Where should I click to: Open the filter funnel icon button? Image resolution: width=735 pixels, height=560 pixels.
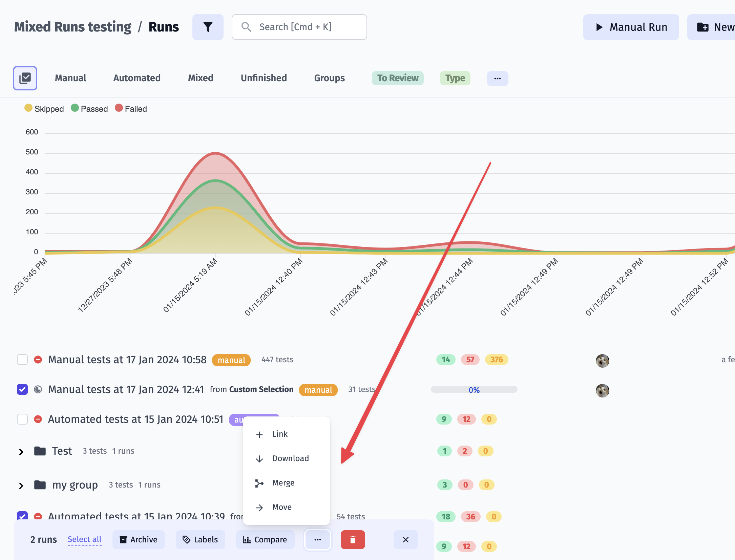pyautogui.click(x=208, y=27)
